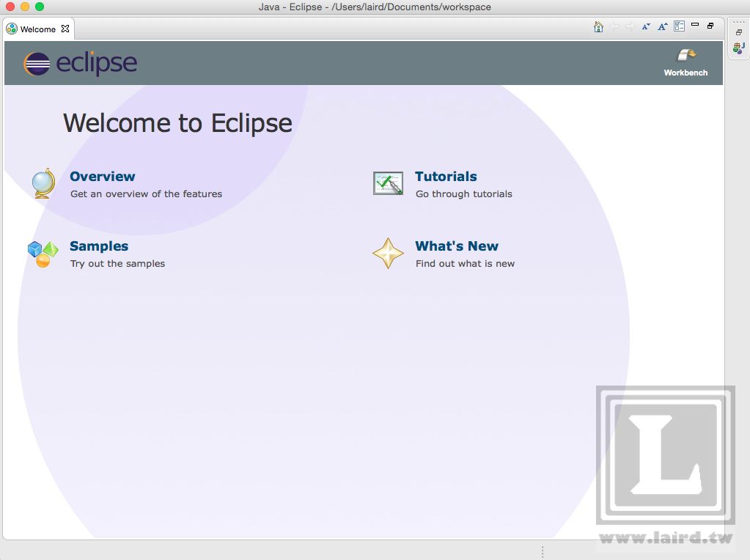Open the Overview link
Image resolution: width=750 pixels, height=560 pixels.
click(102, 176)
